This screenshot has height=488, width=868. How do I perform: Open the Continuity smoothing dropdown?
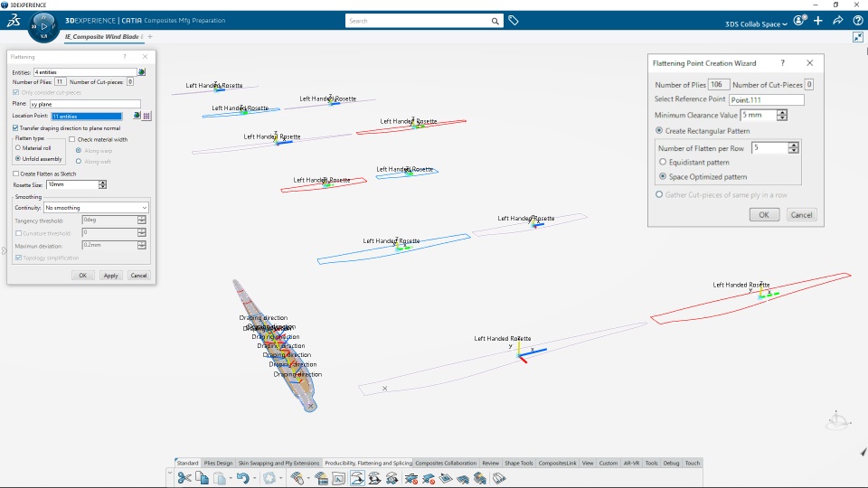96,208
